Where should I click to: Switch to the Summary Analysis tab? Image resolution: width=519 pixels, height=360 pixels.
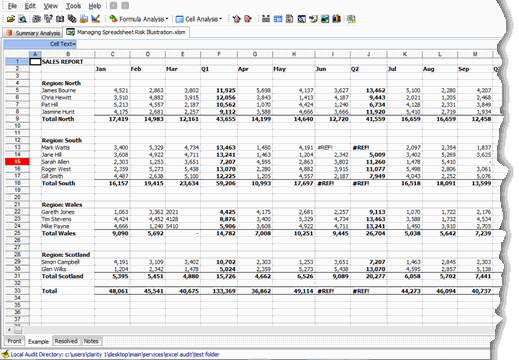pyautogui.click(x=33, y=33)
